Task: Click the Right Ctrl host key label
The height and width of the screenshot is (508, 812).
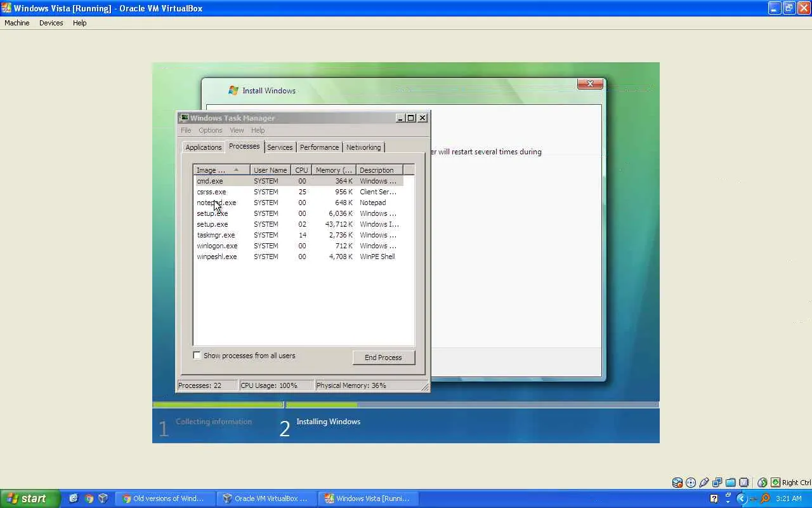Action: click(796, 483)
